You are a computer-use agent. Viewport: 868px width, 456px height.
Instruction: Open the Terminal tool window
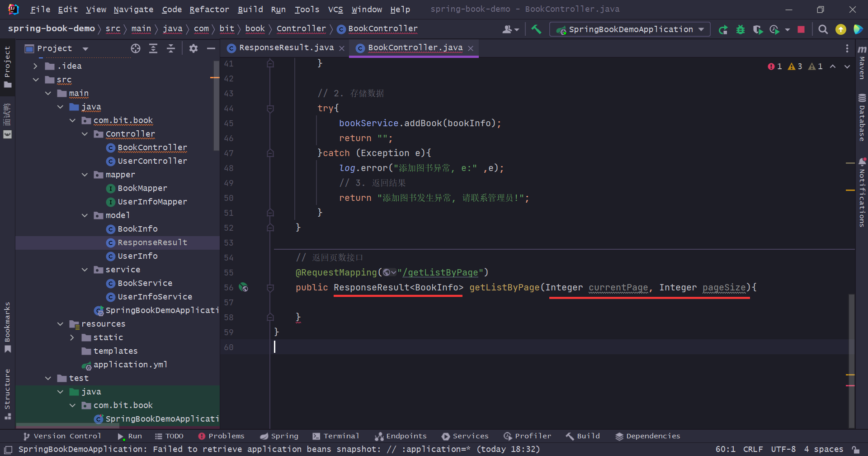[x=336, y=436]
